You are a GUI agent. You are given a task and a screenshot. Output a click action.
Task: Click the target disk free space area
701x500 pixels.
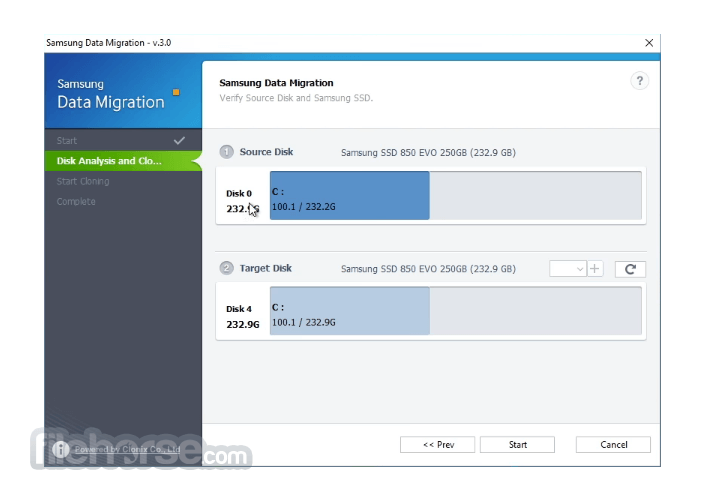point(536,311)
